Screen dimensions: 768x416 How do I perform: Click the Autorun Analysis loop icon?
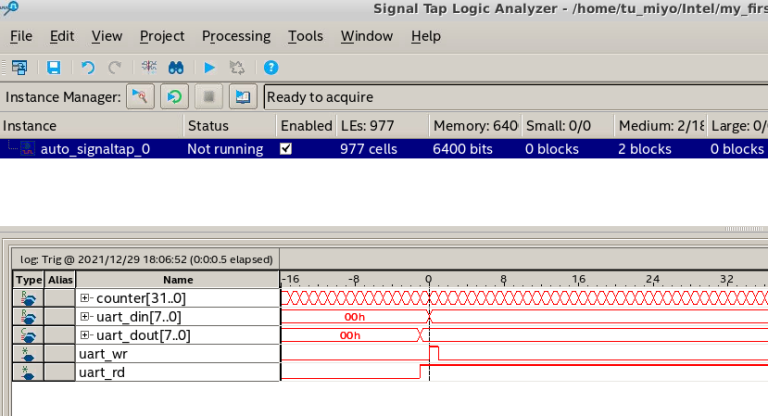[x=175, y=97]
